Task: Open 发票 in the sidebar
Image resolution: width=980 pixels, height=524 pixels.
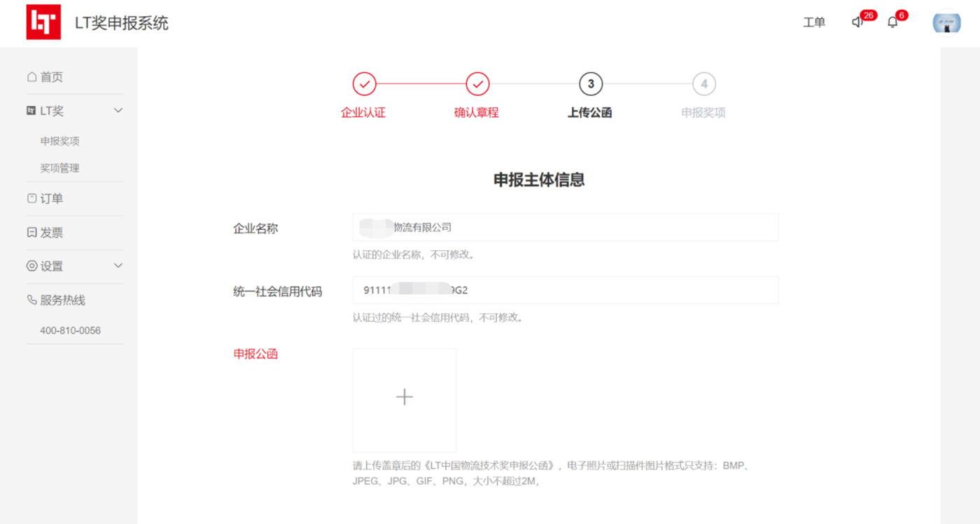Action: click(45, 233)
